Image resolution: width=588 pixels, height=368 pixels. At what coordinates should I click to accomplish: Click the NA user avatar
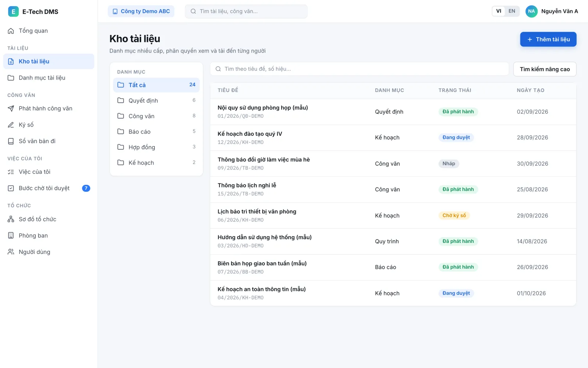tap(531, 11)
